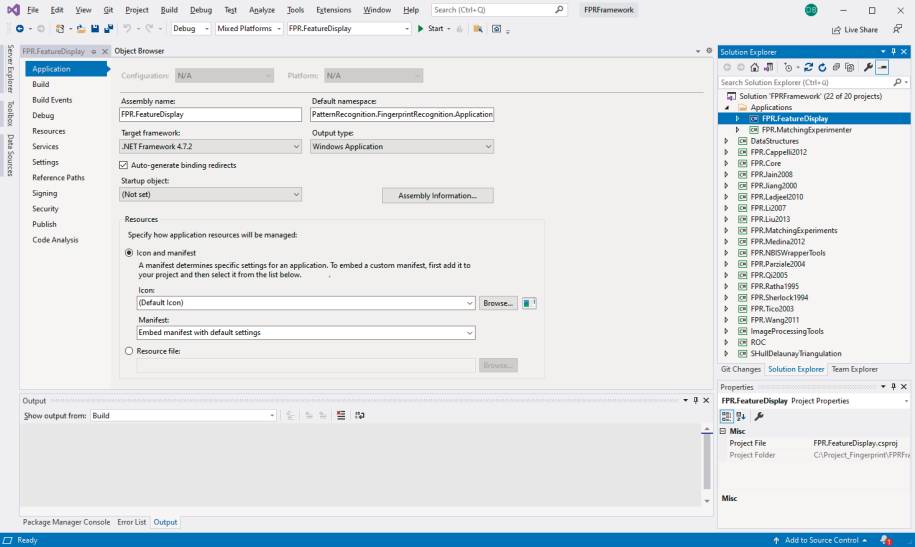Click the notifications icon in status bar

(886, 540)
